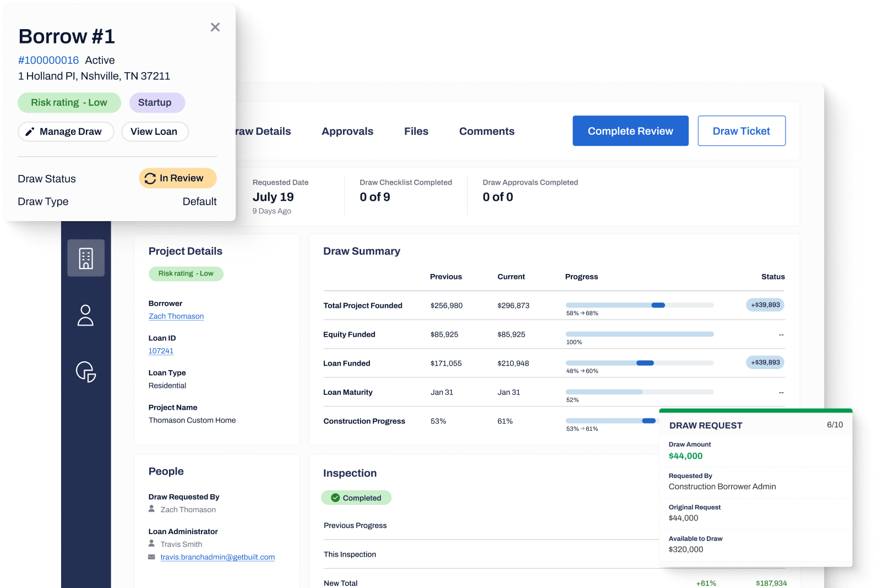Click Residential loan type value
883x588 pixels.
pos(167,386)
